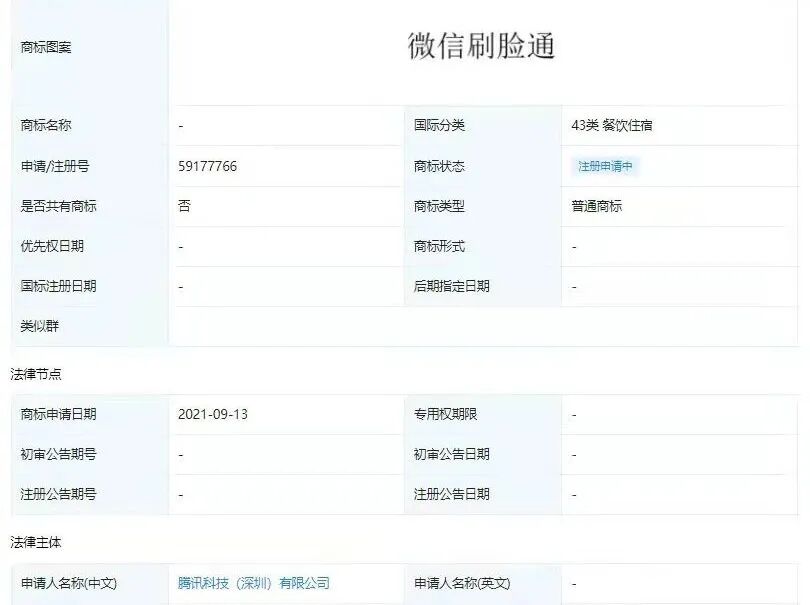
Task: Click the 初审公告期号 field label
Action: pos(58,454)
